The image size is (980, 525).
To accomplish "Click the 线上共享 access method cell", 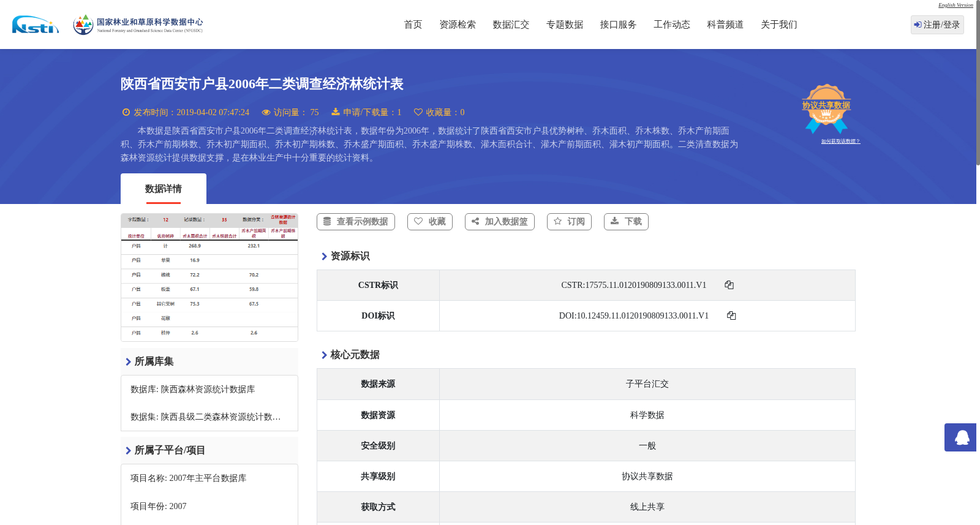I will 647,507.
